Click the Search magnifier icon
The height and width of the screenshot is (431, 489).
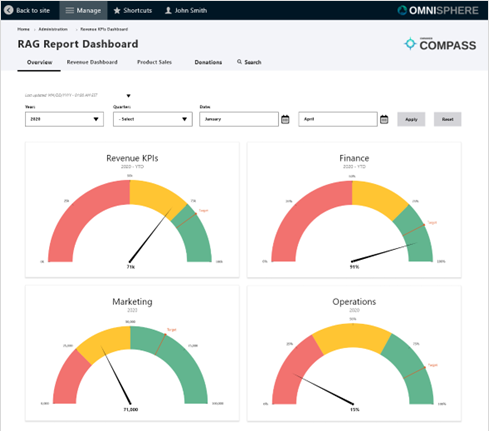(x=239, y=62)
